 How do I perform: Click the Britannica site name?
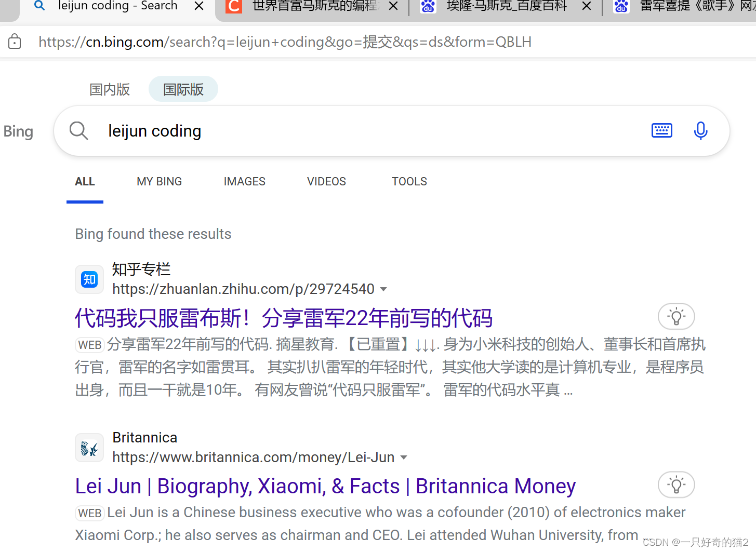[145, 437]
